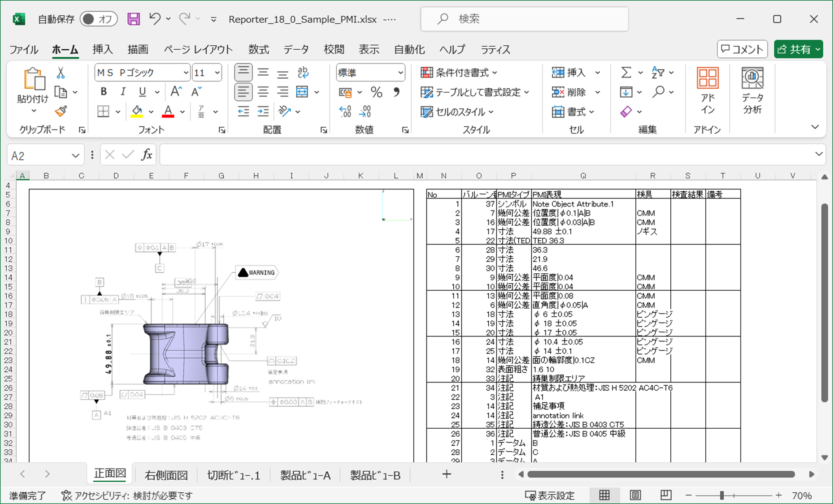Screen dimensions: 833x504
Task: Click the Redo arrow icon
Action: (x=184, y=19)
